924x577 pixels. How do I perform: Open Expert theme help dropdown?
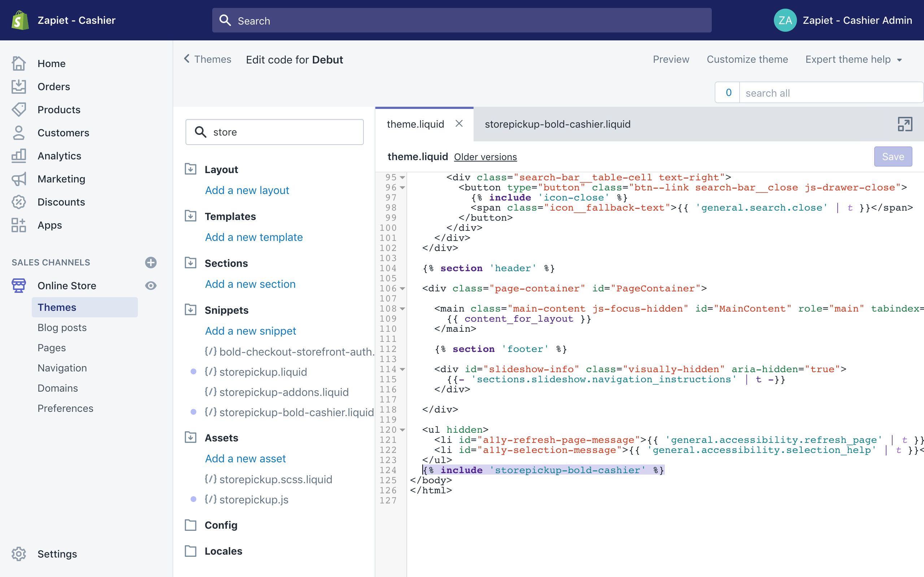[x=853, y=60]
